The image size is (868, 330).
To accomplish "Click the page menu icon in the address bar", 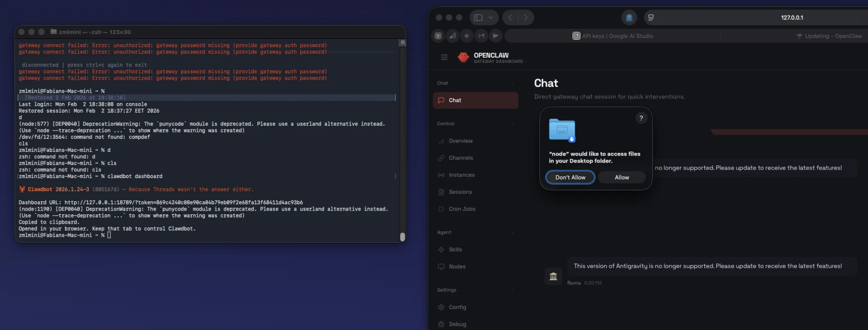I will point(651,18).
